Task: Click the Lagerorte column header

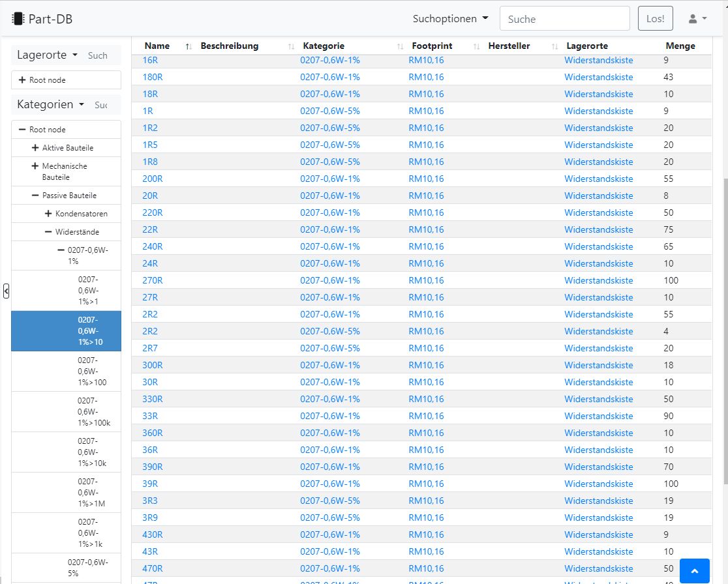Action: 587,46
